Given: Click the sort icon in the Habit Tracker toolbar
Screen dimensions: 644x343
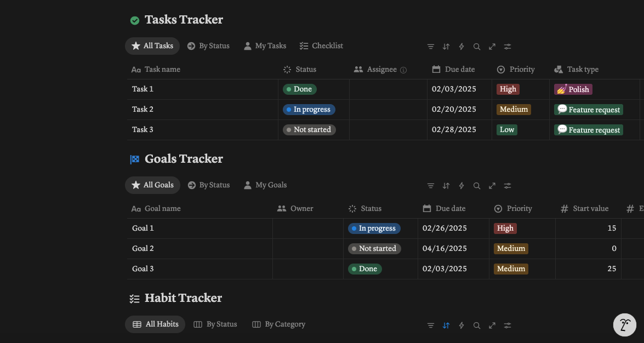Looking at the screenshot, I should [x=446, y=325].
